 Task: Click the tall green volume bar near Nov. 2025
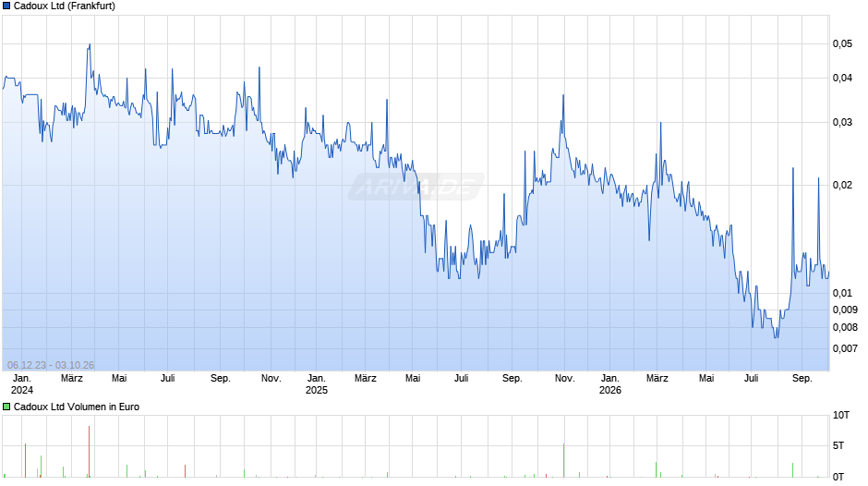(x=563, y=460)
